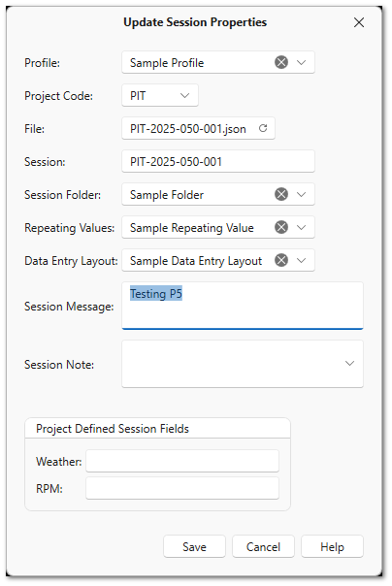Open Help for this dialog
This screenshot has height=586, width=392.
tap(332, 546)
